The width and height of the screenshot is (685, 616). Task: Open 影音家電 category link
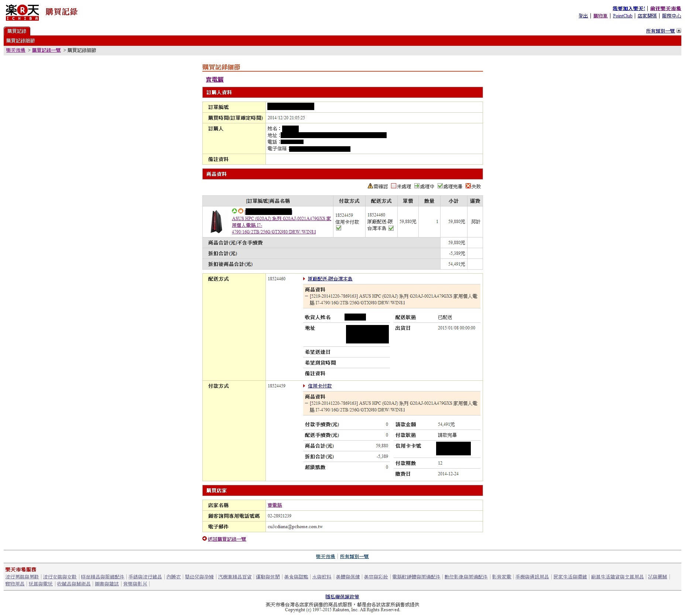tap(501, 577)
